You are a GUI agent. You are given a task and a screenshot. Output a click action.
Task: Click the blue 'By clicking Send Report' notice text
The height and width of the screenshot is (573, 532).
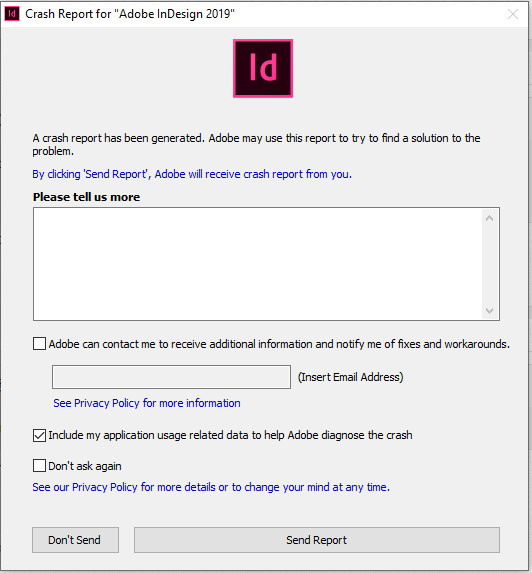click(192, 174)
